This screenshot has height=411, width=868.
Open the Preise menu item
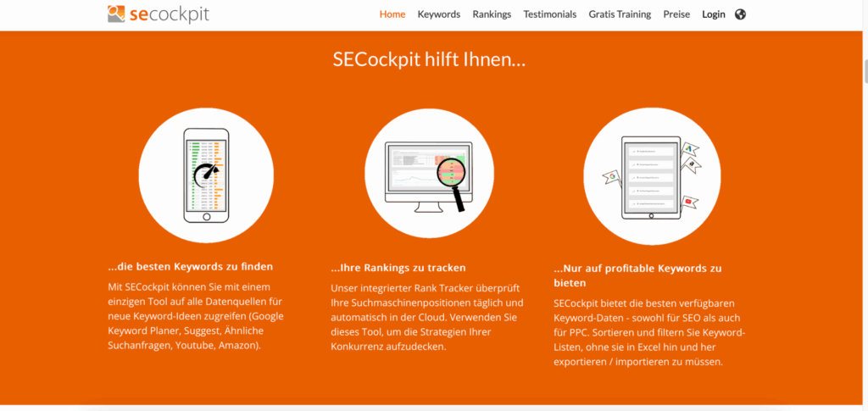pyautogui.click(x=676, y=14)
